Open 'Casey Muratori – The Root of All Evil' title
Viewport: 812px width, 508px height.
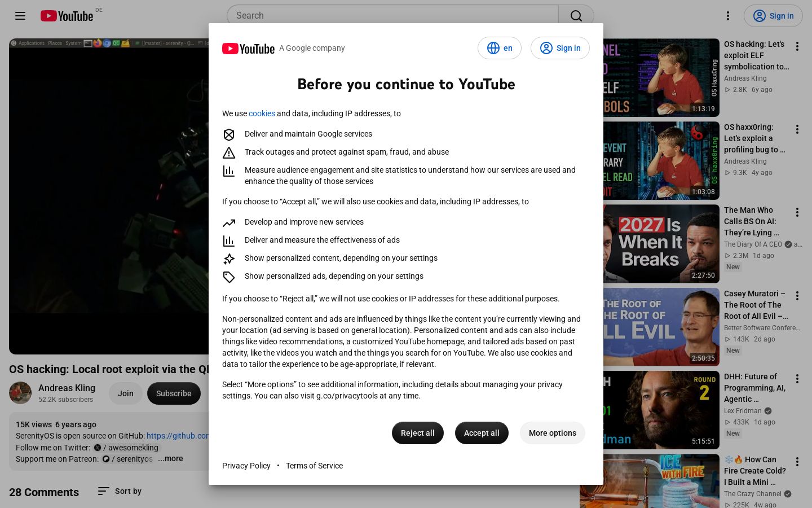756,305
